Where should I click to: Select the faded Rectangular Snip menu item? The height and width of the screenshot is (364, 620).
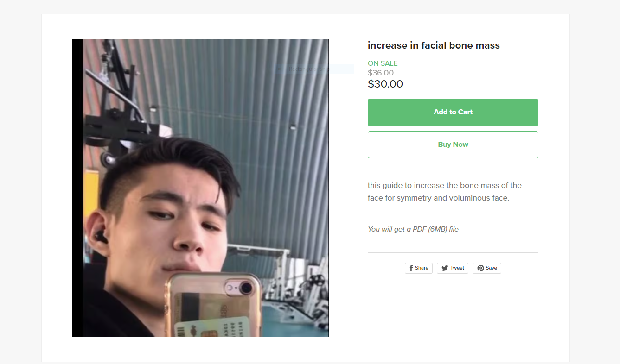[x=308, y=69]
